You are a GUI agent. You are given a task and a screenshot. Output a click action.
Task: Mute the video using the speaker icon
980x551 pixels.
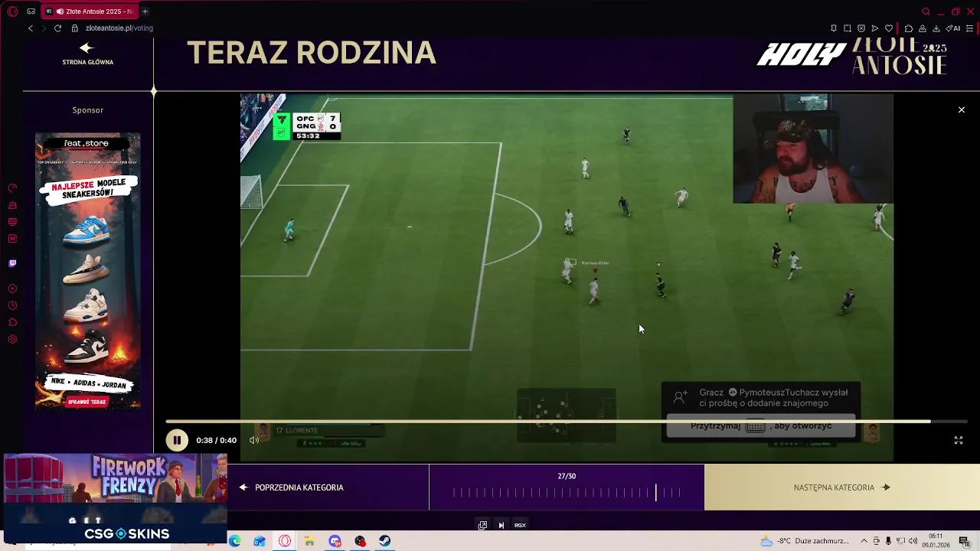[x=254, y=440]
